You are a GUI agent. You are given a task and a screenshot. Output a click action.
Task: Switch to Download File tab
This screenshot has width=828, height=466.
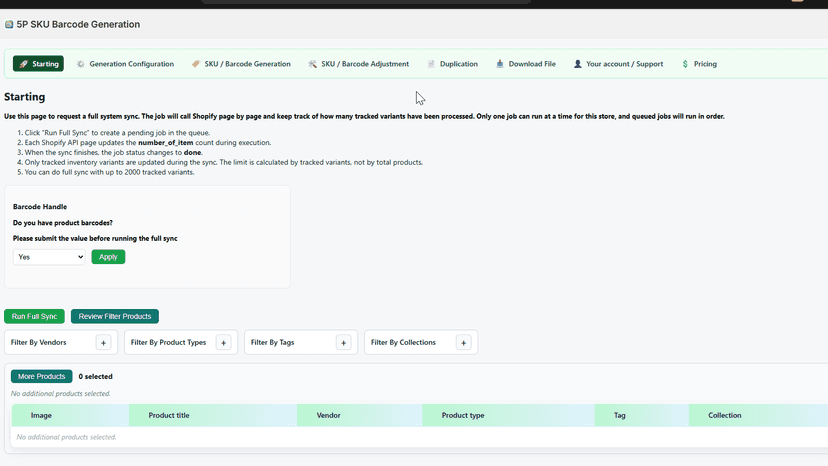point(526,64)
